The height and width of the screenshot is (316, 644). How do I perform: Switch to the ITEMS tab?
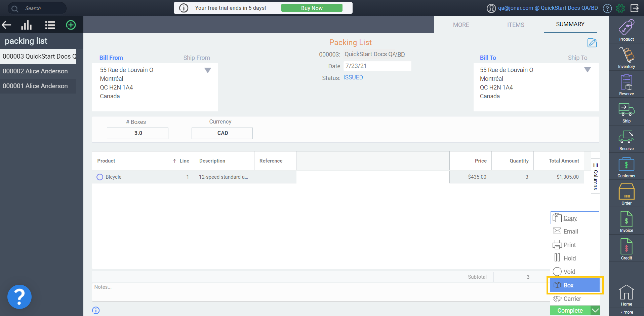pos(516,25)
